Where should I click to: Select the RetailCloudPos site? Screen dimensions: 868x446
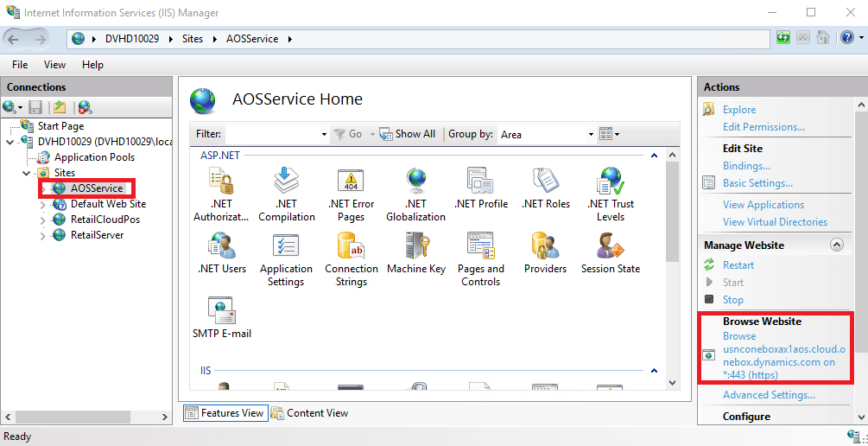105,220
